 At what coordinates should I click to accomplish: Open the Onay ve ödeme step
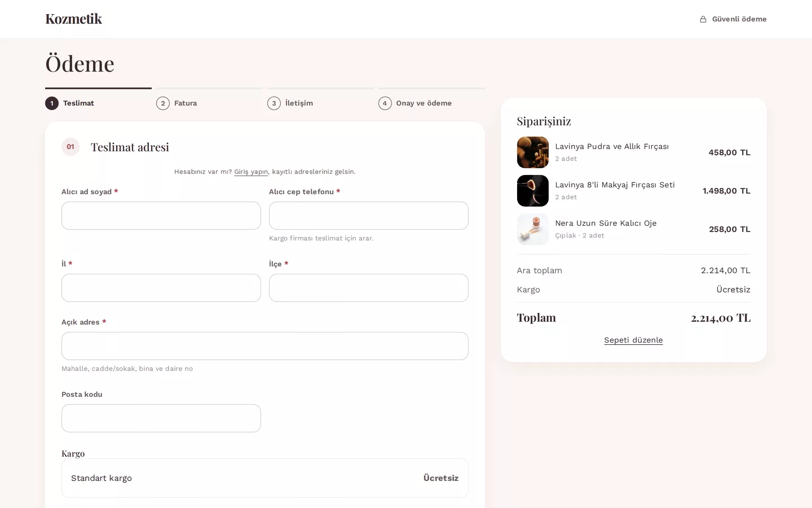431,99
